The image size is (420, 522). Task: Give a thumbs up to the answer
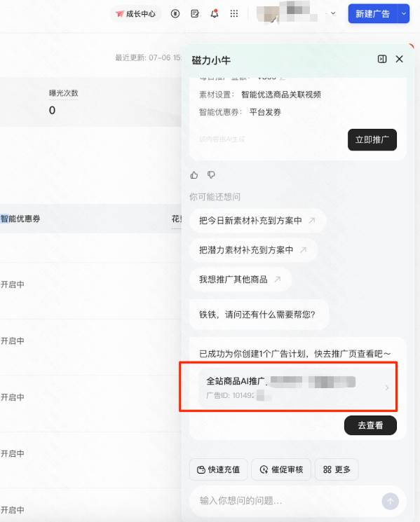[194, 175]
